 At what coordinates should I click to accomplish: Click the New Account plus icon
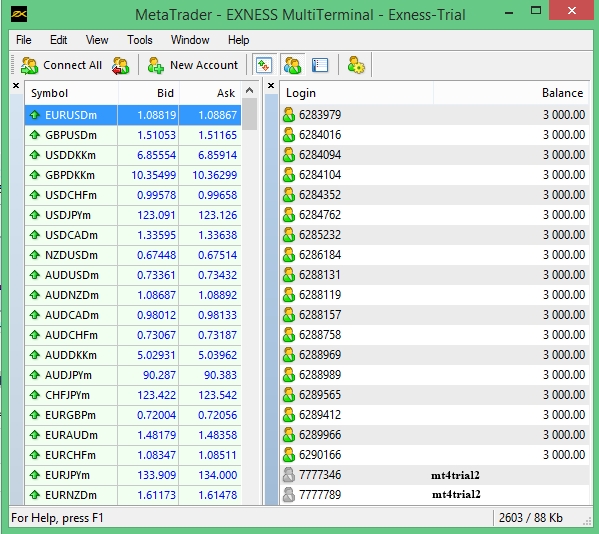(155, 65)
